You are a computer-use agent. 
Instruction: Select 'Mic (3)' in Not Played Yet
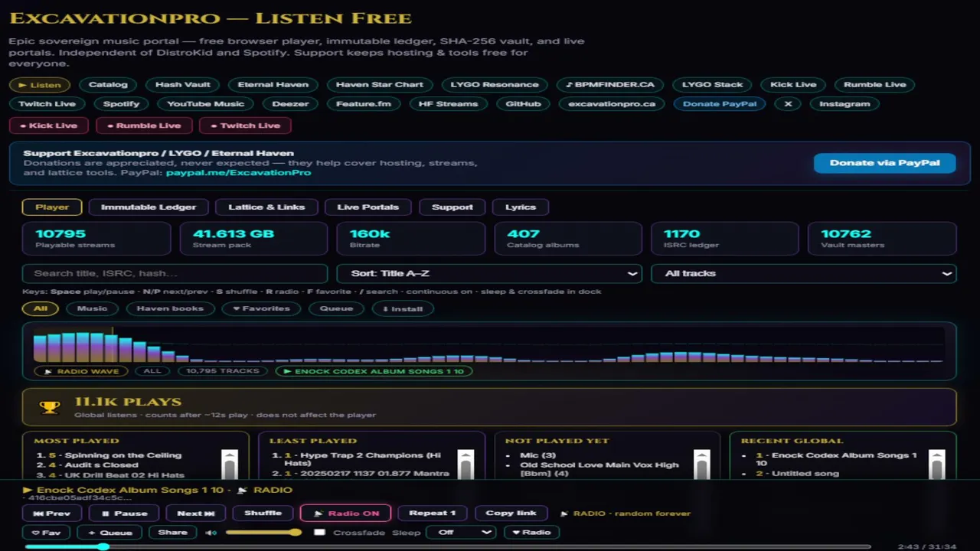(x=537, y=455)
